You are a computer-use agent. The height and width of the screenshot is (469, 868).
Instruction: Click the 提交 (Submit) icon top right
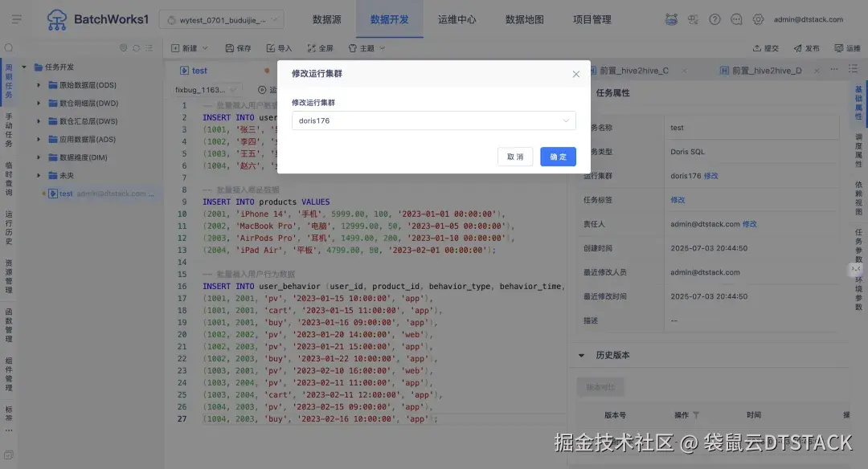764,47
